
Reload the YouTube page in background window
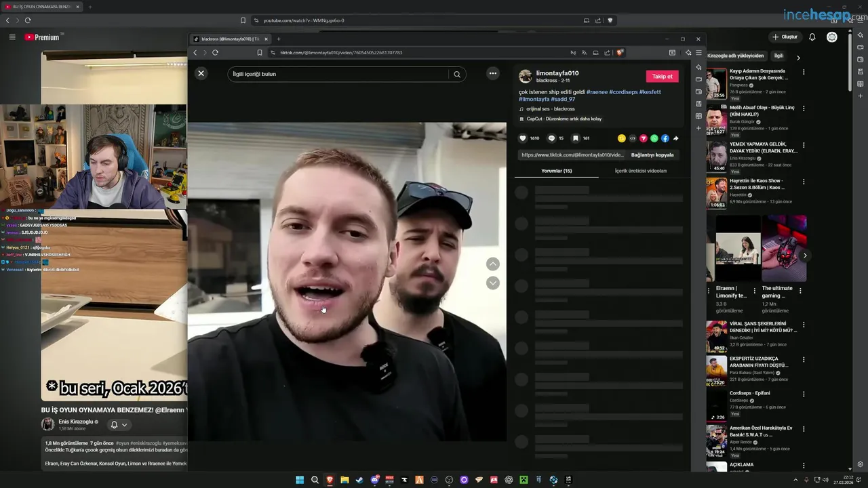click(28, 20)
